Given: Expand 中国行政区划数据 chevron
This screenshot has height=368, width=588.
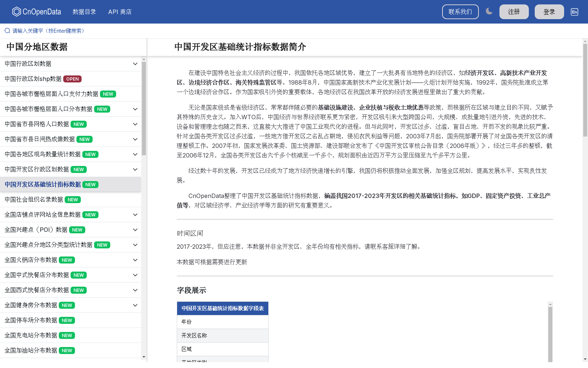Looking at the screenshot, I should point(135,64).
